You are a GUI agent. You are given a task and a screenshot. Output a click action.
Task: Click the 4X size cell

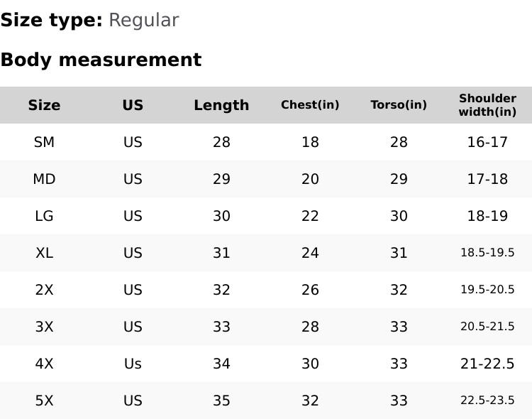point(44,364)
